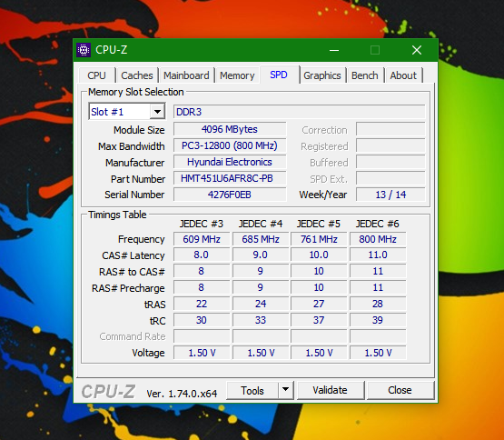Close CPU-Z with the title bar X
Image resolution: width=504 pixels, height=440 pixels.
(x=417, y=50)
